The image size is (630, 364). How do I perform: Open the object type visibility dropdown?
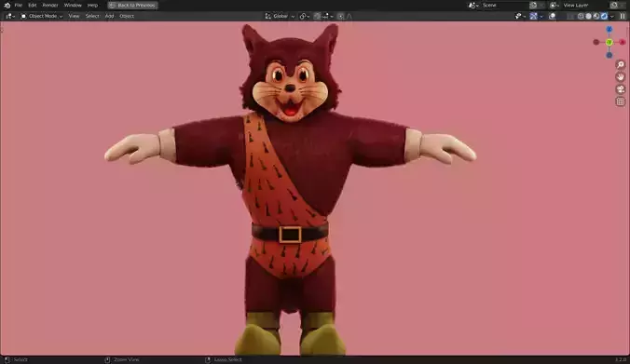click(520, 16)
